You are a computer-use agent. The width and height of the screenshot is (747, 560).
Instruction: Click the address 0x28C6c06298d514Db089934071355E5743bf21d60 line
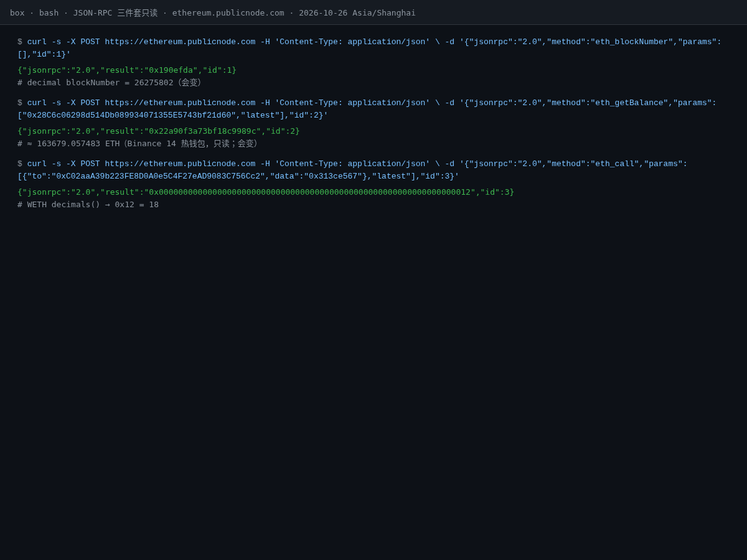[172, 115]
